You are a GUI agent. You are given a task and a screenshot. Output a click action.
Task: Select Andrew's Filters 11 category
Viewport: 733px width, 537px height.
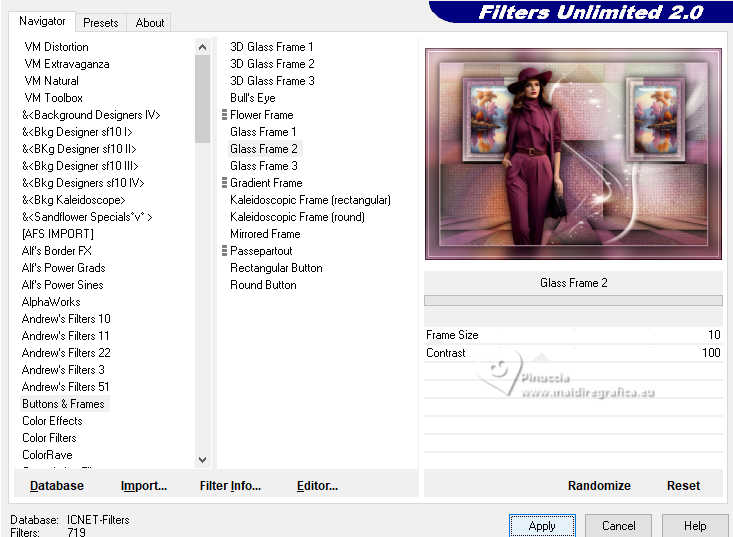click(65, 336)
